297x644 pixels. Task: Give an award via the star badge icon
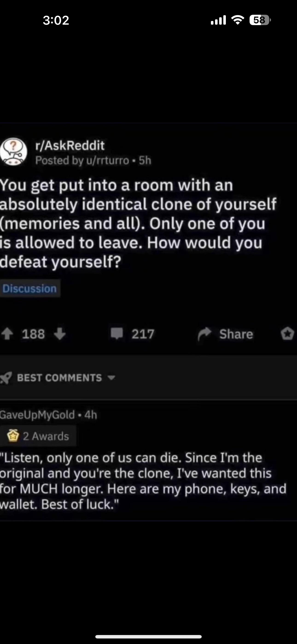(x=288, y=334)
